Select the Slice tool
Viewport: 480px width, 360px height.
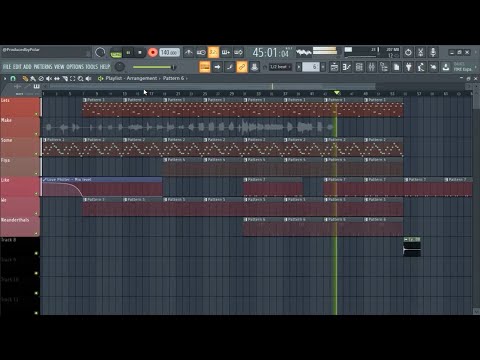(x=65, y=79)
